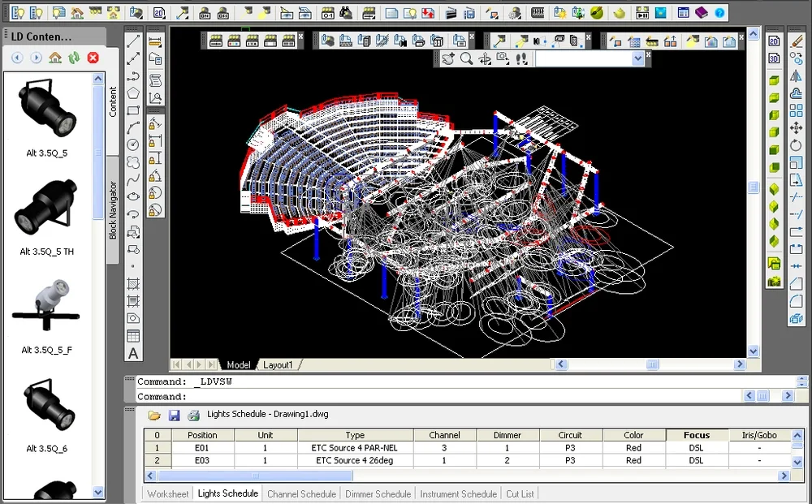Viewport: 812px width, 504px height.
Task: Click red Stop icon in LD Content
Action: [93, 58]
